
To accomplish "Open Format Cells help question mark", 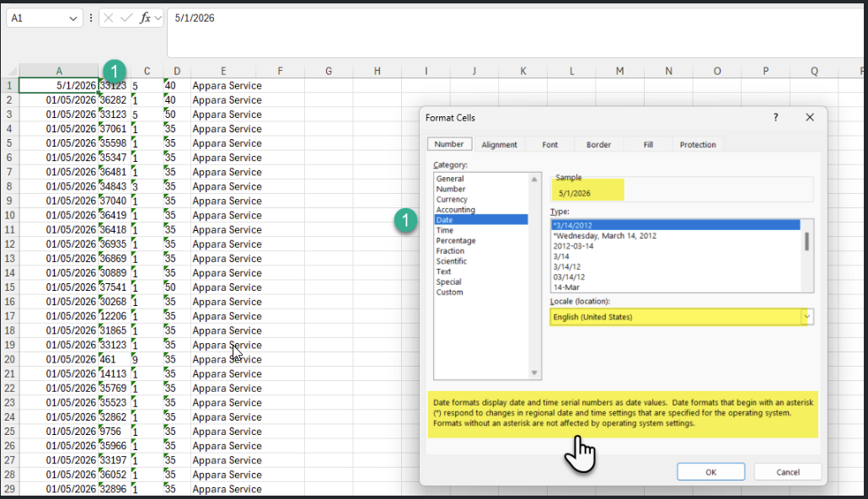I will 775,117.
